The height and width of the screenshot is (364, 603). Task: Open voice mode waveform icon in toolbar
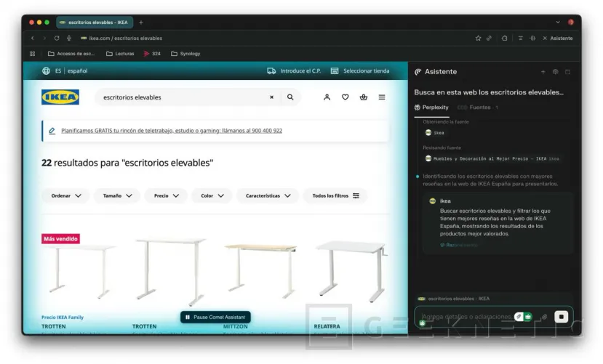click(x=532, y=38)
